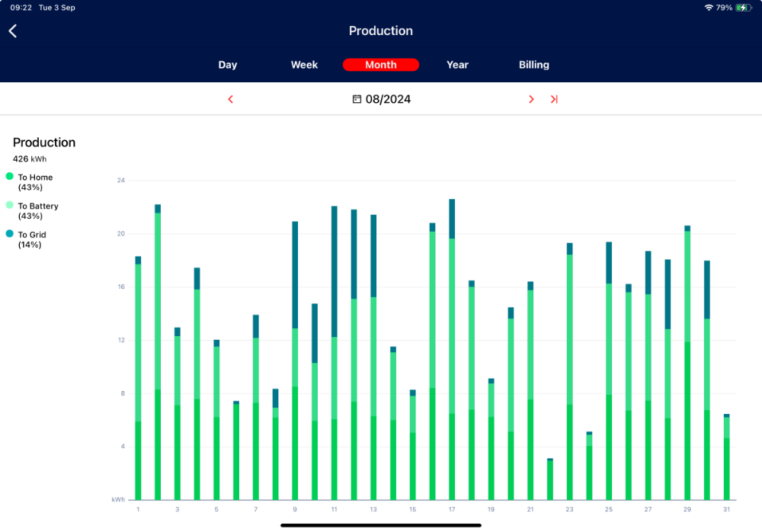762x532 pixels.
Task: Select the Year tab
Action: 457,65
